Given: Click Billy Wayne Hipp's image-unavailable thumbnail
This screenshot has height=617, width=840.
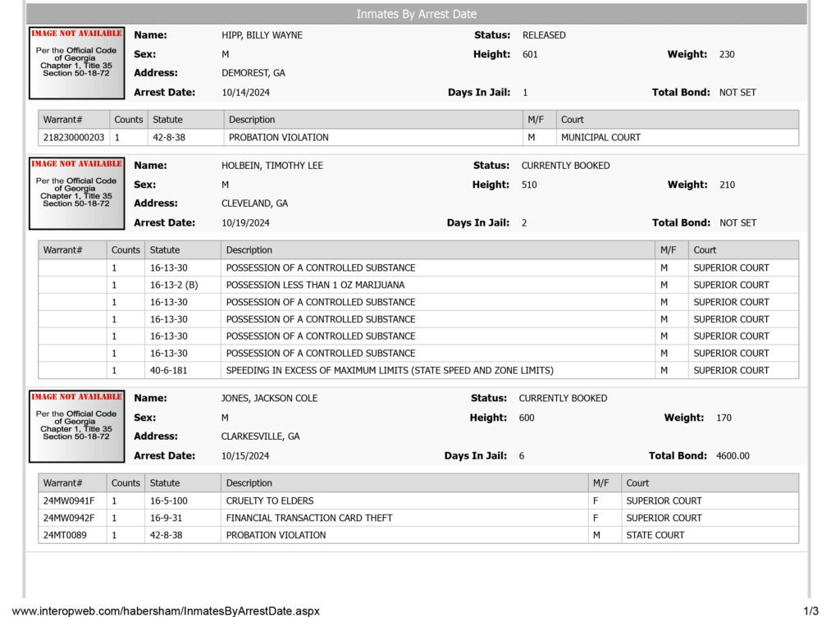Looking at the screenshot, I should tap(76, 63).
